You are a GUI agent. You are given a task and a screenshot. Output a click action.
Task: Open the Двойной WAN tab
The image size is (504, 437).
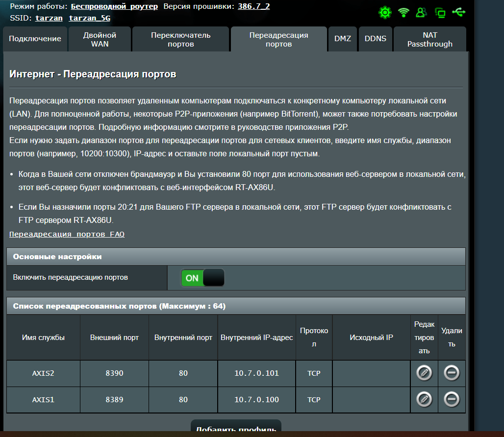(100, 39)
